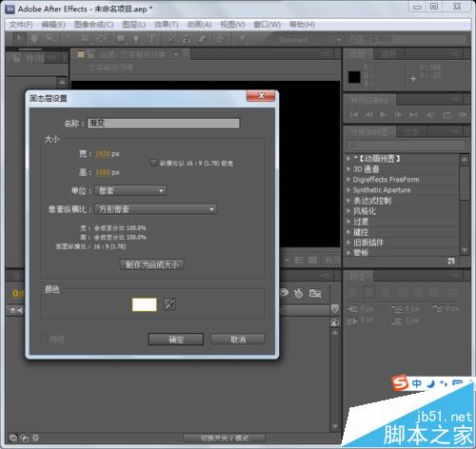Expand the Synthetic Aperture category
476x449 pixels.
click(348, 190)
